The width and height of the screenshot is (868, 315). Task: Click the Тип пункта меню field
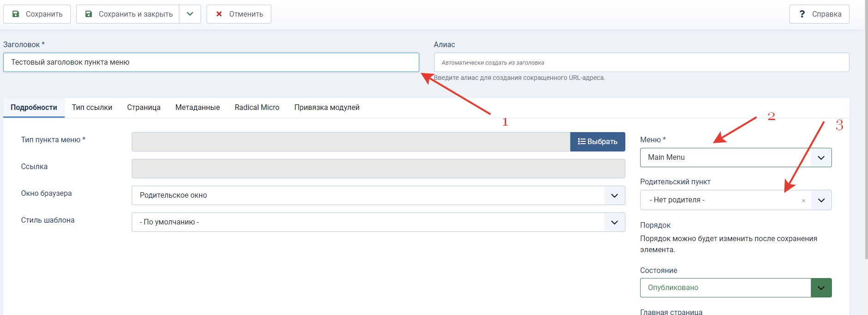click(351, 142)
